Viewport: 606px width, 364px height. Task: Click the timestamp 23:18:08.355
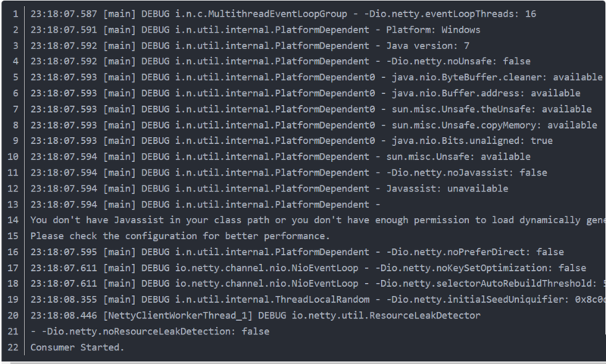point(64,300)
